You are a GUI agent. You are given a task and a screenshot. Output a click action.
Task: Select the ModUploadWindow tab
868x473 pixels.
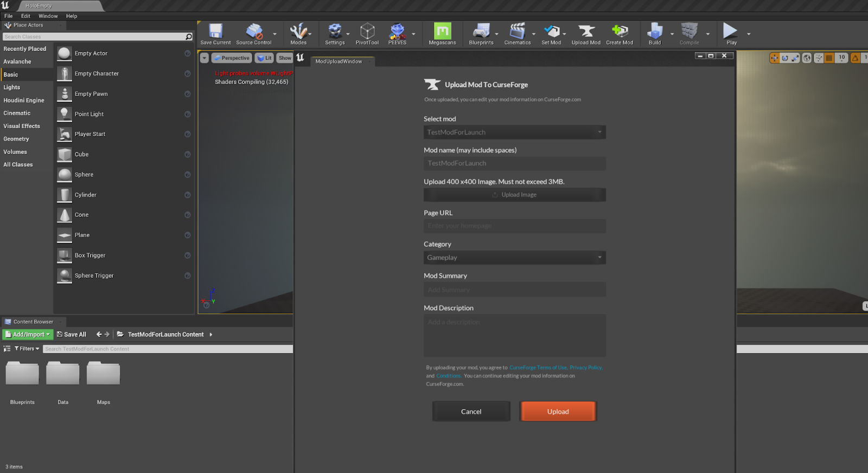[342, 61]
